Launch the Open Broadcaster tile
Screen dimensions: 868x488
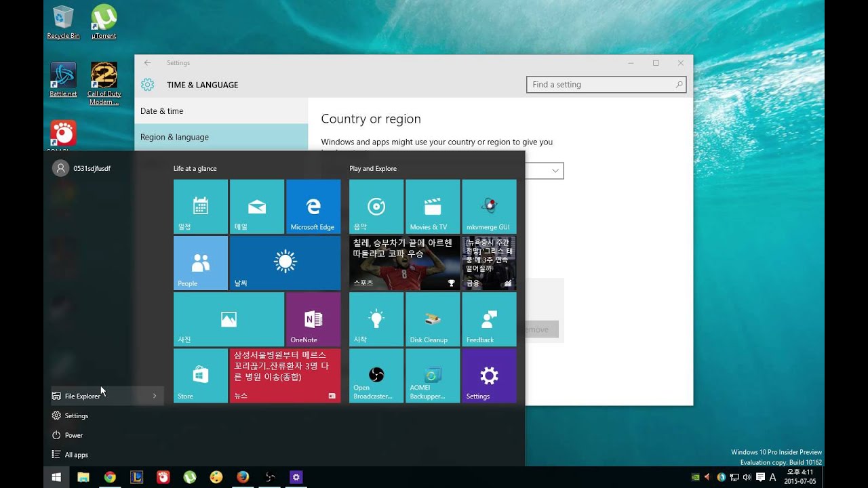376,375
